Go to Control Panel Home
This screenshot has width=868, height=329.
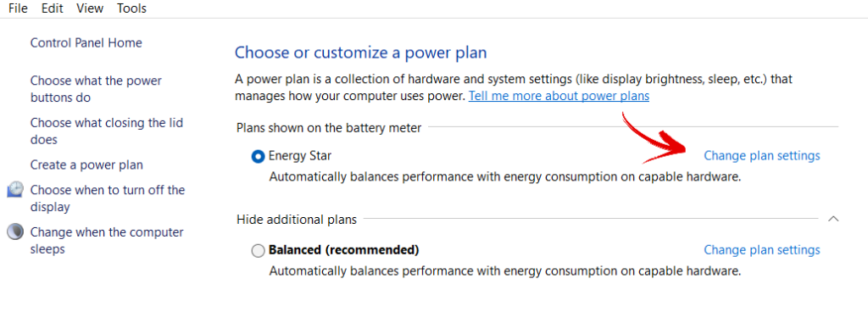[86, 42]
